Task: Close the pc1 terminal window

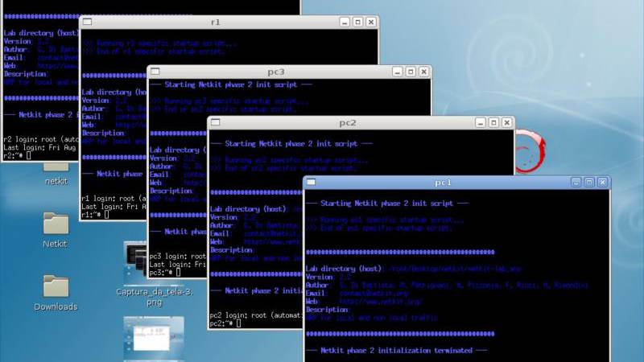Action: [603, 183]
